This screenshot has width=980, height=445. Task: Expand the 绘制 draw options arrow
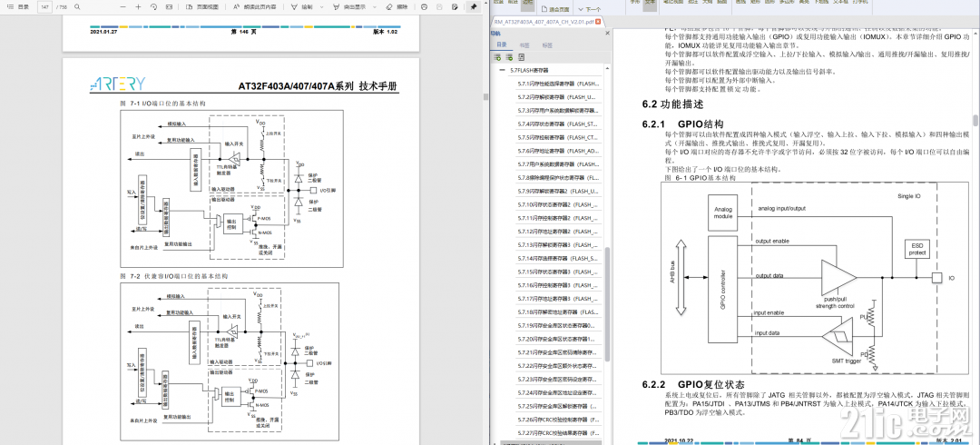point(320,7)
